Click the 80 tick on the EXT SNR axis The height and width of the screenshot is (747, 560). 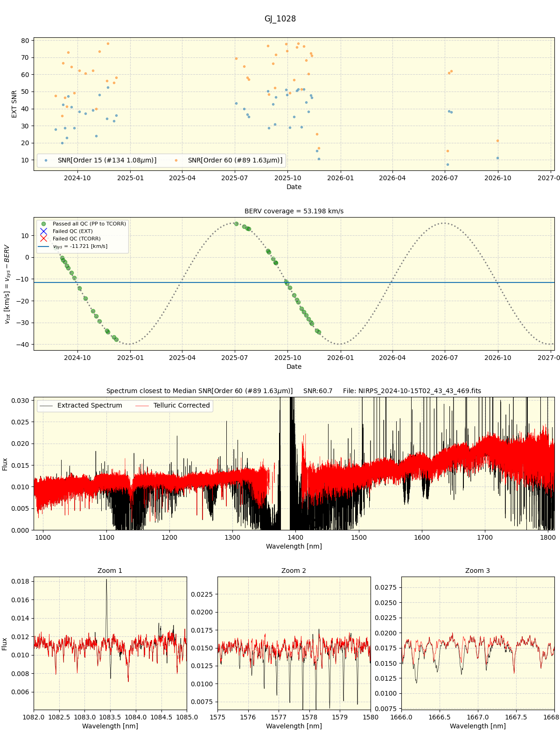[x=25, y=41]
